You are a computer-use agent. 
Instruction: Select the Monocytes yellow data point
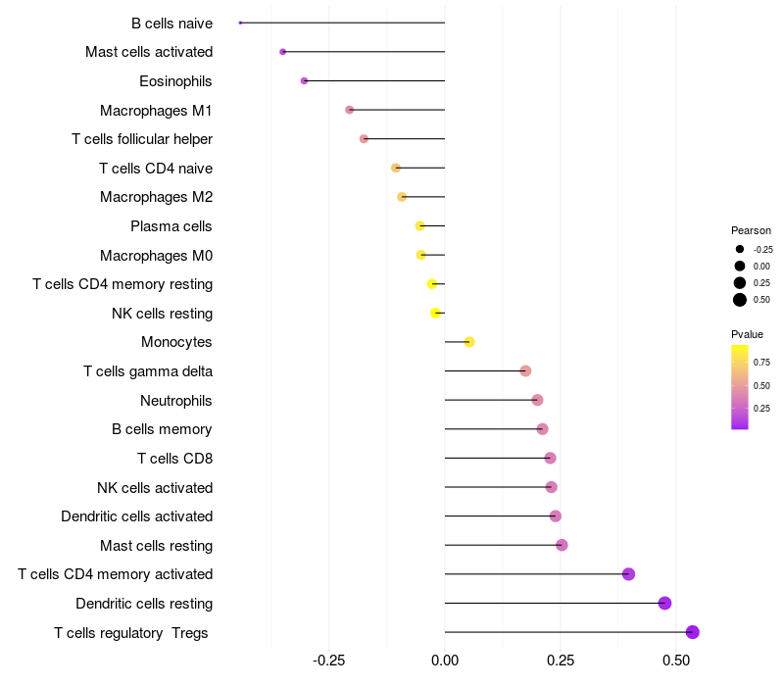[469, 342]
